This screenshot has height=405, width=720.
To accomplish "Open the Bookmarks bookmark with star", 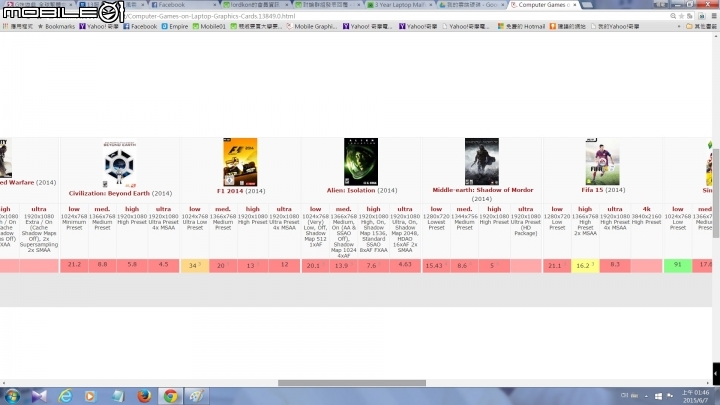I will coord(56,27).
